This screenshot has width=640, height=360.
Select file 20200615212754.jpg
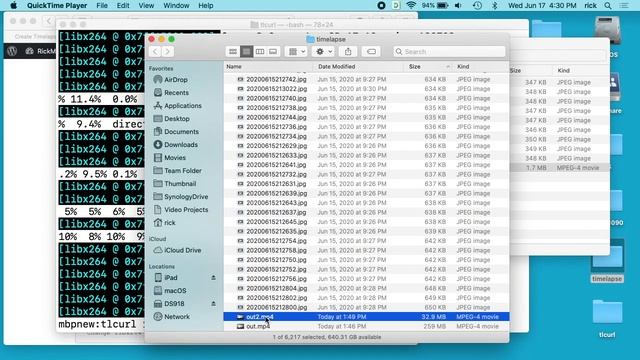coord(366,241)
